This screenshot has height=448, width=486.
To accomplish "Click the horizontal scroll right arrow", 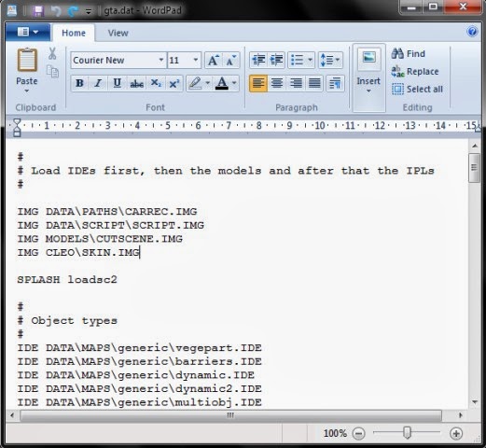I will click(461, 415).
